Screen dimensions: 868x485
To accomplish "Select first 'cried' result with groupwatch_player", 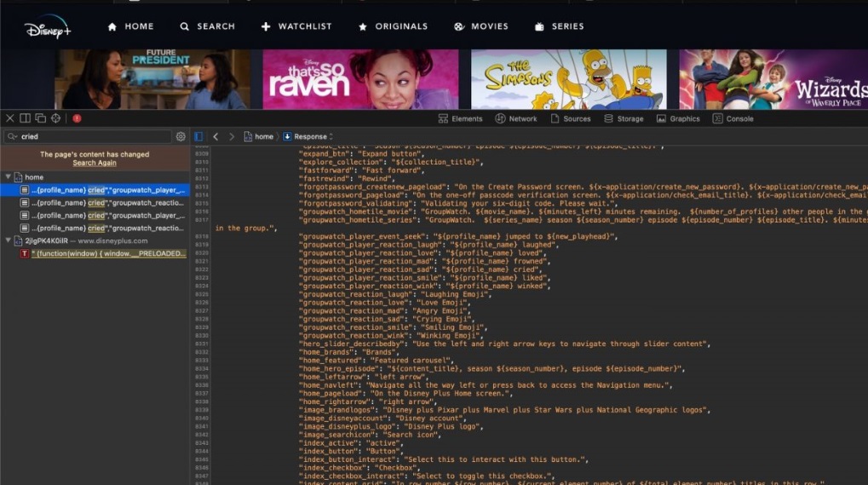I will pos(95,190).
